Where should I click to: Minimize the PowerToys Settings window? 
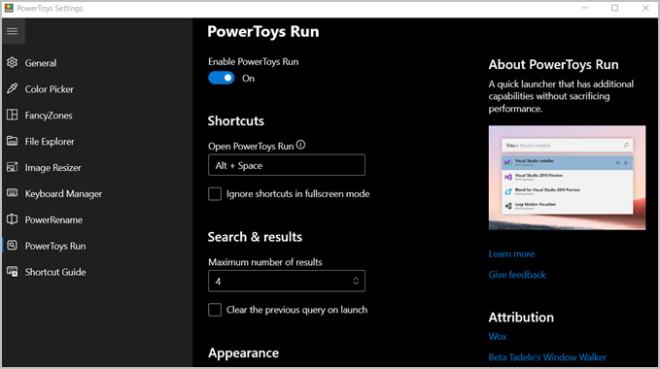tap(584, 8)
